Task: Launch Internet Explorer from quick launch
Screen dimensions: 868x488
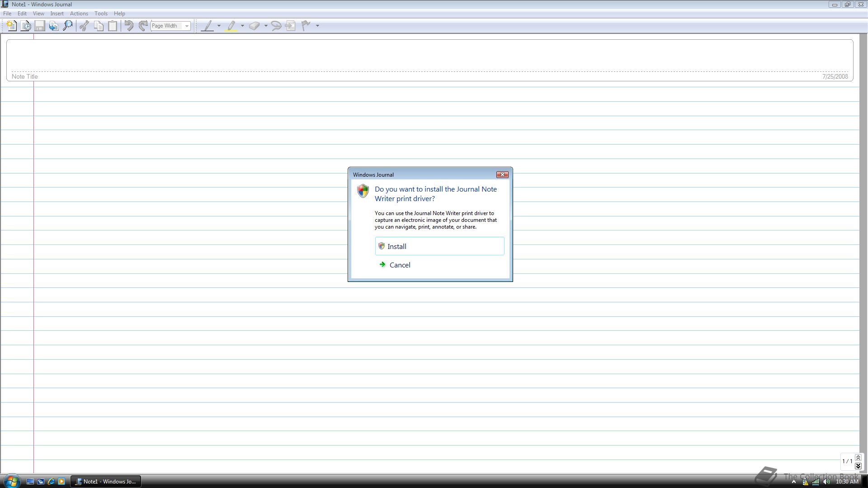Action: click(x=51, y=482)
